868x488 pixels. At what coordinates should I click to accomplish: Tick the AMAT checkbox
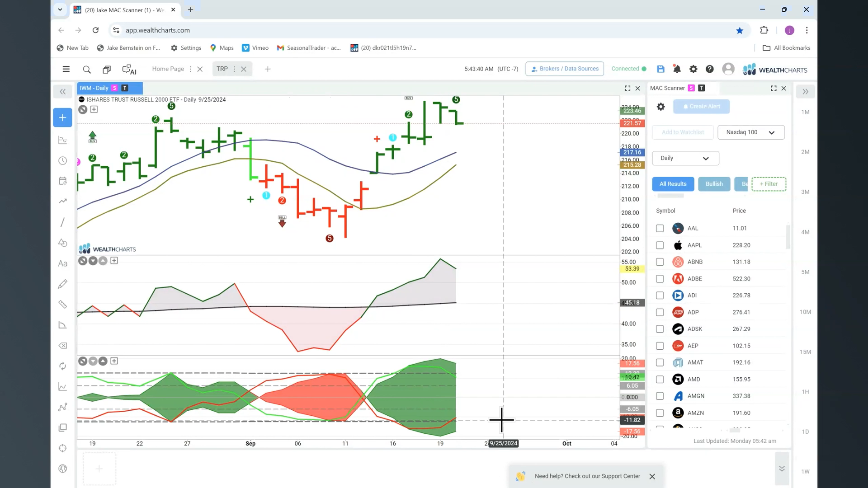[660, 362]
